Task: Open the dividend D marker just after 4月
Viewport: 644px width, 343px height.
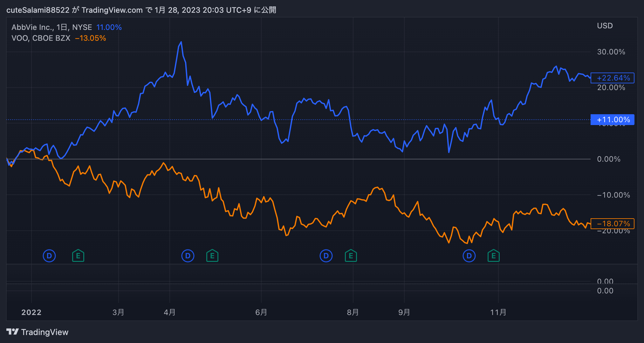Action: pyautogui.click(x=188, y=256)
